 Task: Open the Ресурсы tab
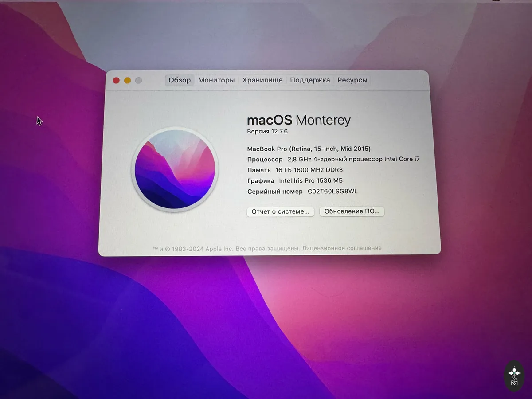352,80
